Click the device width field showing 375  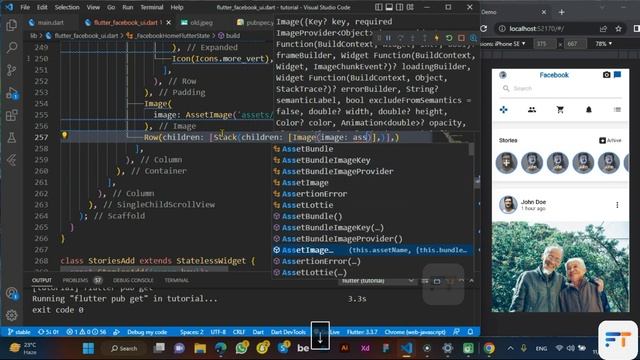coord(545,43)
